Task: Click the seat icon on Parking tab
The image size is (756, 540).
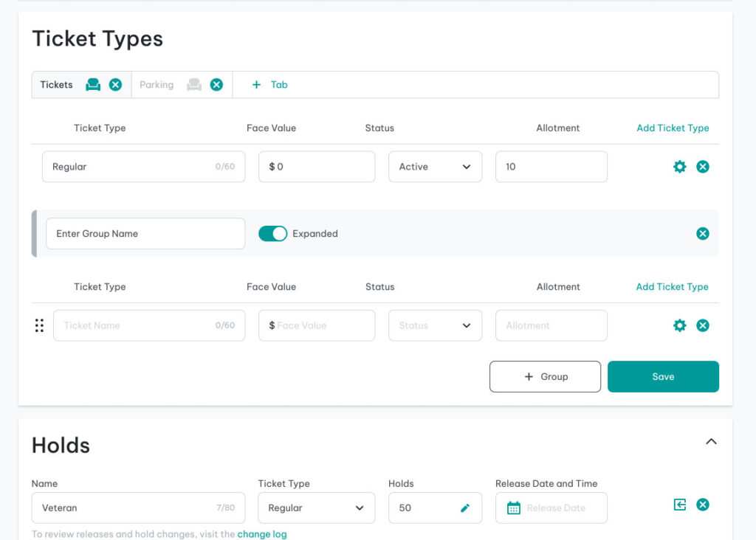Action: coord(194,85)
